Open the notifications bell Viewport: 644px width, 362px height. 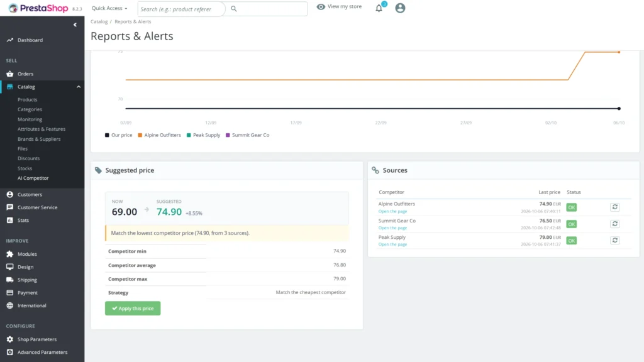[379, 8]
